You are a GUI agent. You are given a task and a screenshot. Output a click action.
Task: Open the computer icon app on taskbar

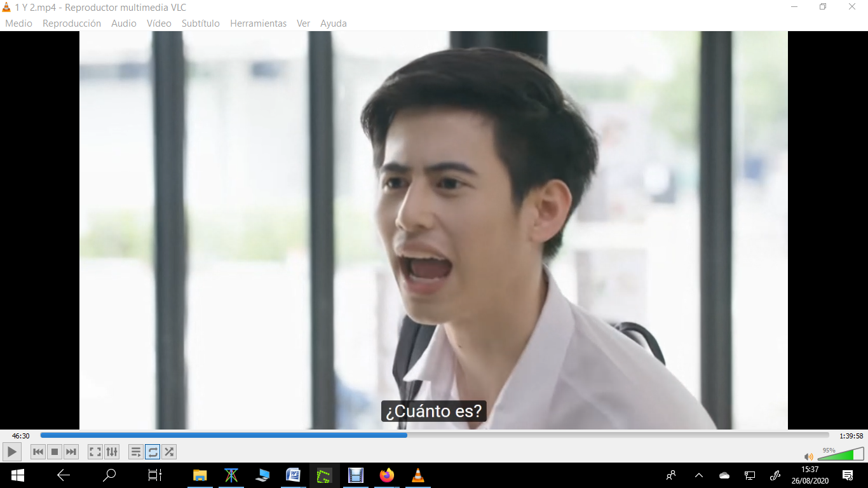coord(262,475)
